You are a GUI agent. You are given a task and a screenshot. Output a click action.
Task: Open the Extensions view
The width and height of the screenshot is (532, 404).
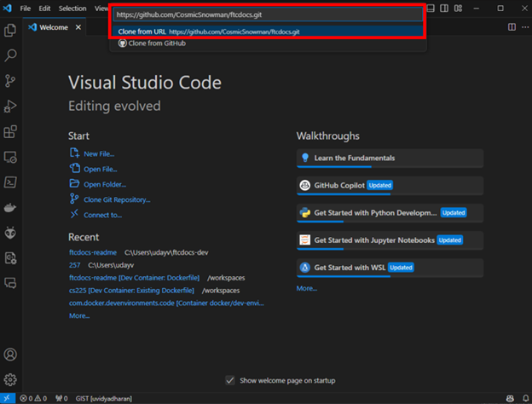click(x=11, y=132)
